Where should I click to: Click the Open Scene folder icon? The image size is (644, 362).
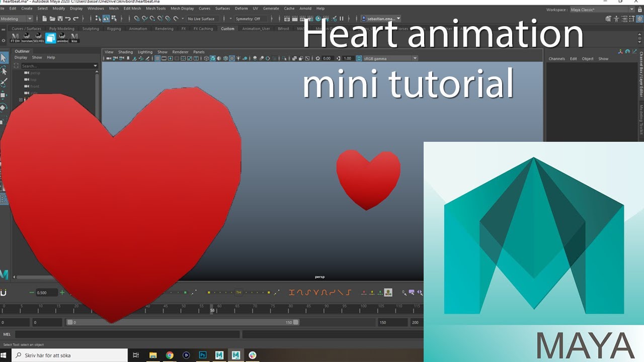52,19
